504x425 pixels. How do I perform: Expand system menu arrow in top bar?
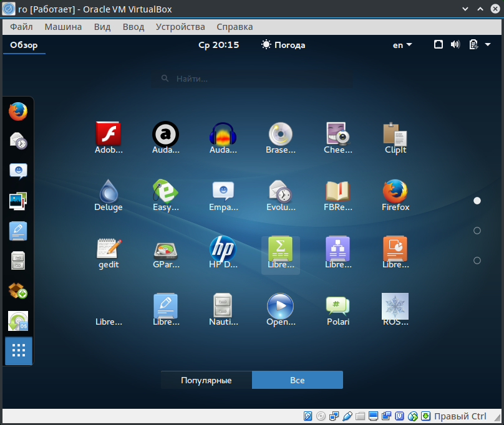pyautogui.click(x=488, y=45)
